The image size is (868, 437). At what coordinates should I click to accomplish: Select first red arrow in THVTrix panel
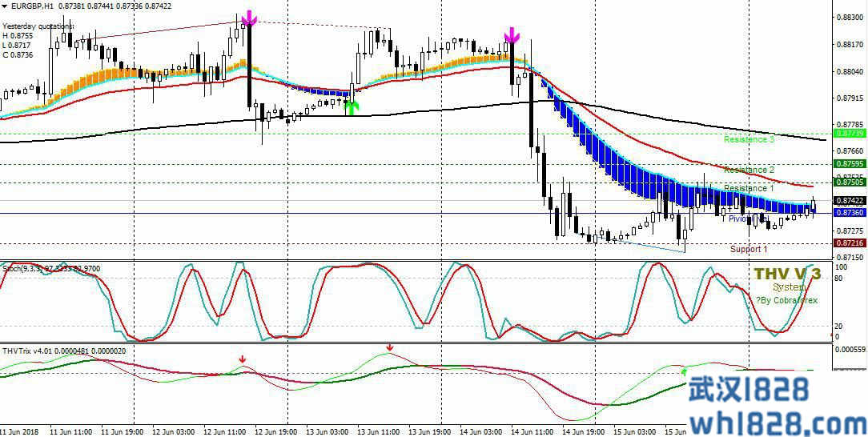pos(243,361)
